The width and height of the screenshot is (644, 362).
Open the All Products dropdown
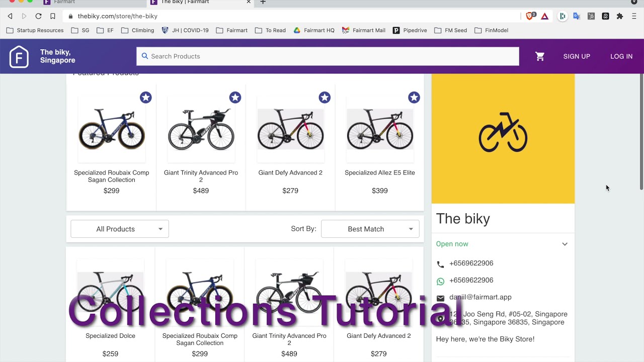(x=120, y=229)
